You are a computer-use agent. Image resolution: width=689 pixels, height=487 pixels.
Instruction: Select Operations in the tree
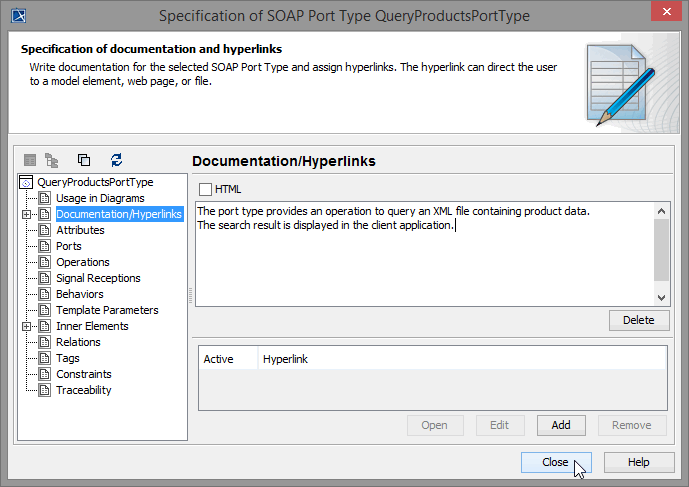pos(83,262)
